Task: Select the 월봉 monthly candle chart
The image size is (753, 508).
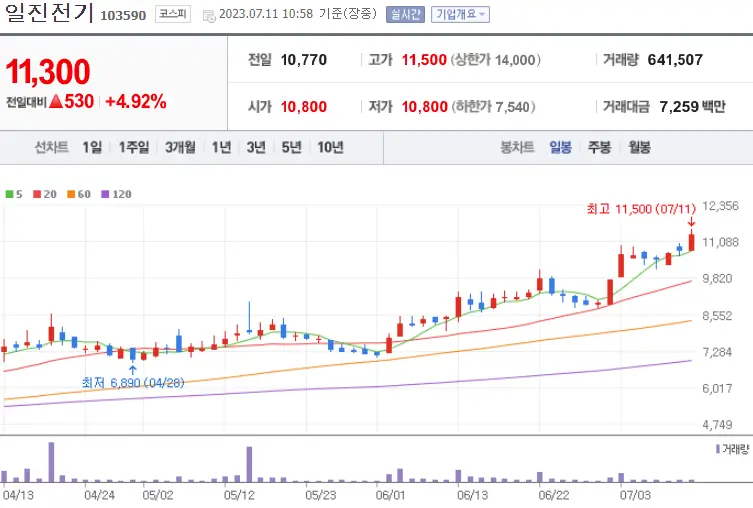Action: point(640,147)
